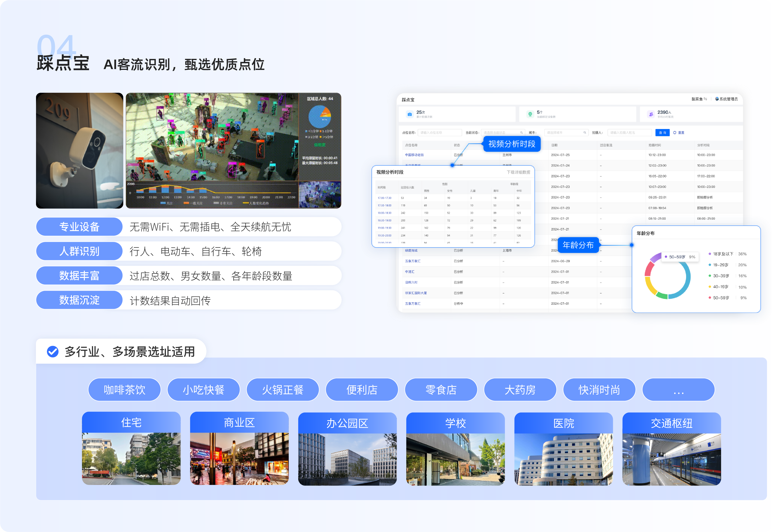Select the 小吃快餐 industry pill
773x532 pixels.
(203, 390)
